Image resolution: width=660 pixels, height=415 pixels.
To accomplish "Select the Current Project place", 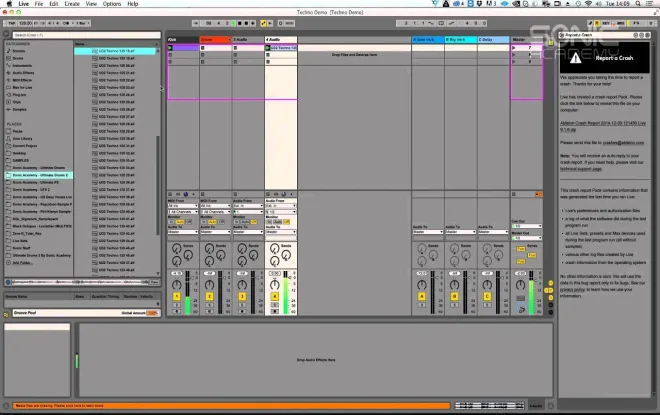I will [x=24, y=146].
